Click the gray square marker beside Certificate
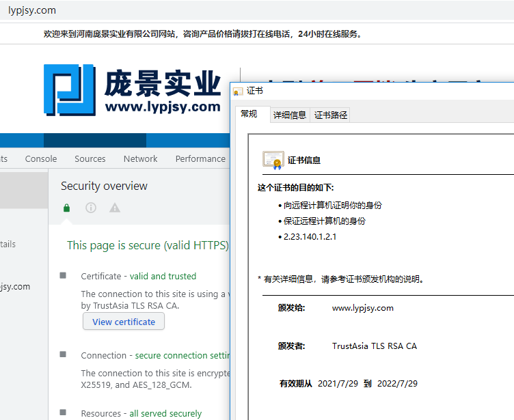This screenshot has height=420, width=514. point(63,275)
